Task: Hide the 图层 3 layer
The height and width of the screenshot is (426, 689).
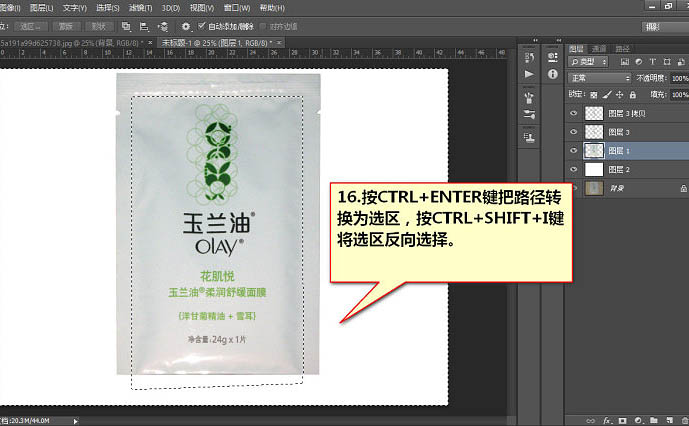Action: 573,132
